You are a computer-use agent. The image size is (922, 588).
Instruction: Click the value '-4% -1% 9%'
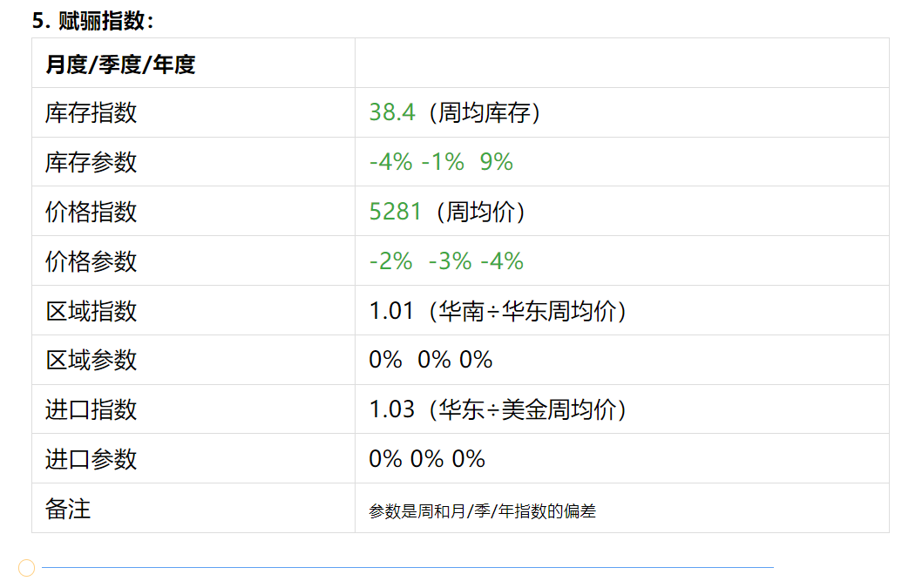441,162
